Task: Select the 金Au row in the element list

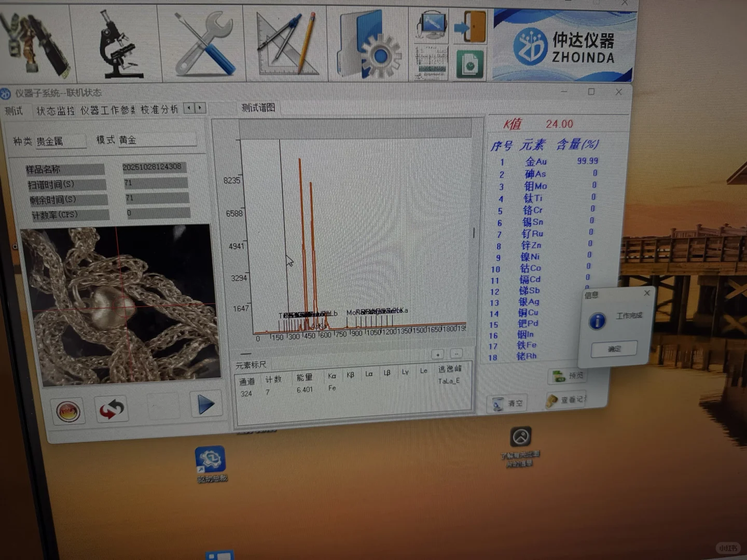Action: 547,161
